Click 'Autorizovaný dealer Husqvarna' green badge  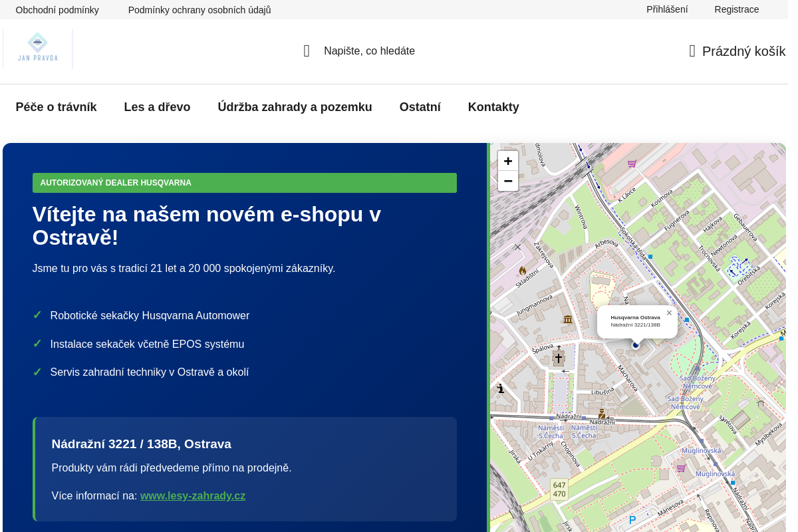(x=245, y=183)
